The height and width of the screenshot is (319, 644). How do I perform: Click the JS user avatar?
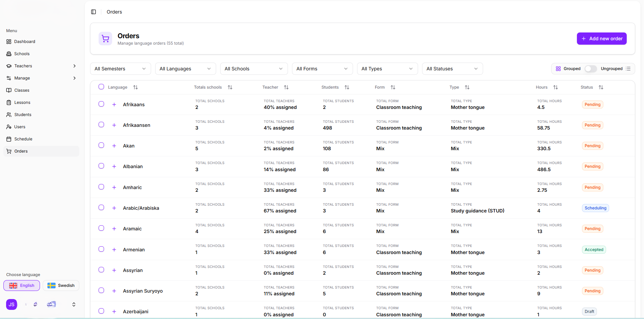(12, 304)
